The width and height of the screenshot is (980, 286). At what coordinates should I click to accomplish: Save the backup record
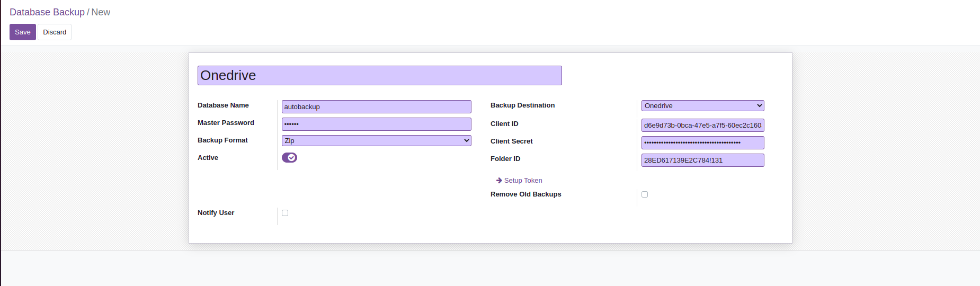23,32
